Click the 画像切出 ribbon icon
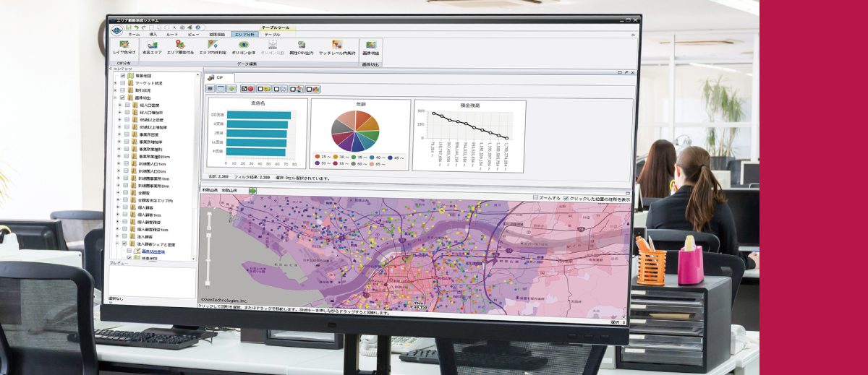 (371, 46)
